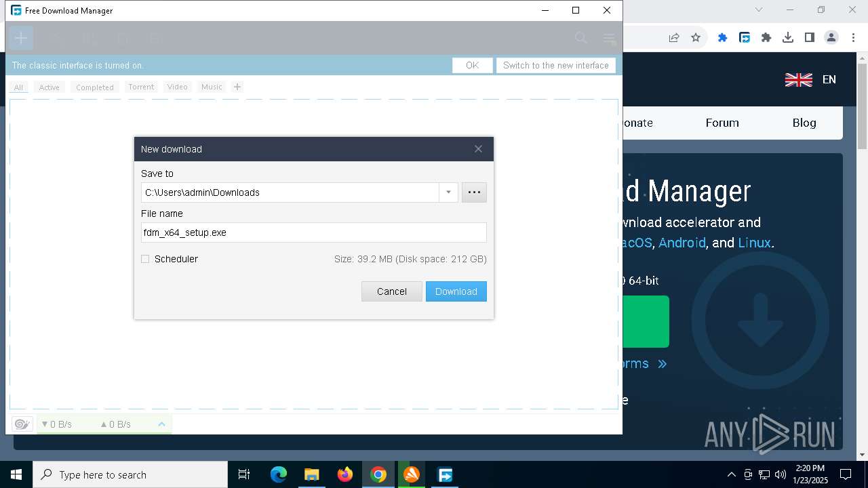Click the blue puzzle extension icon in Chrome
The height and width of the screenshot is (488, 868).
tap(723, 38)
